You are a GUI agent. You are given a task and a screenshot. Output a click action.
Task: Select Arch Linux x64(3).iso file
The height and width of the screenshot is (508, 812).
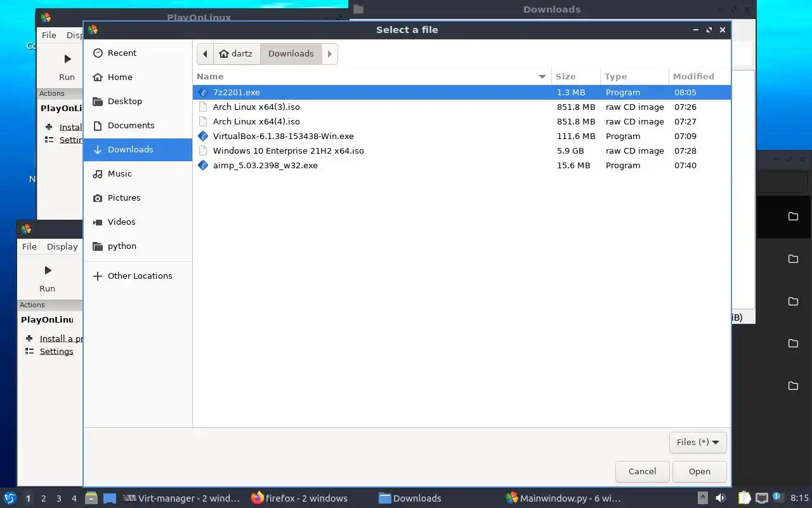462,107
